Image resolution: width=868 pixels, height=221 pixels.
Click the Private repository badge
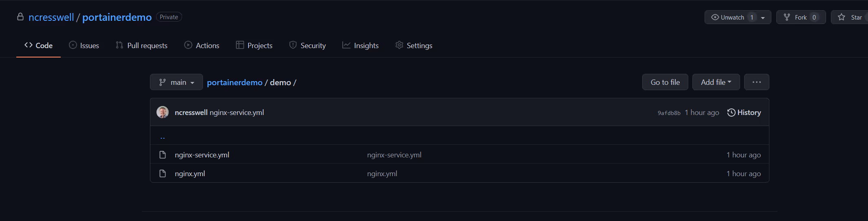pos(169,17)
